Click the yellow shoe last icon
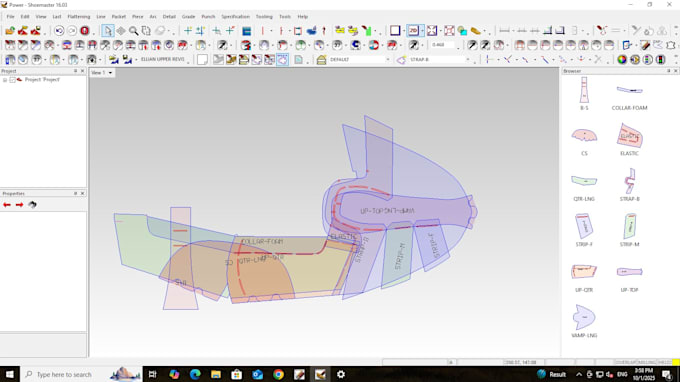Image resolution: width=680 pixels, height=382 pixels. point(476,31)
